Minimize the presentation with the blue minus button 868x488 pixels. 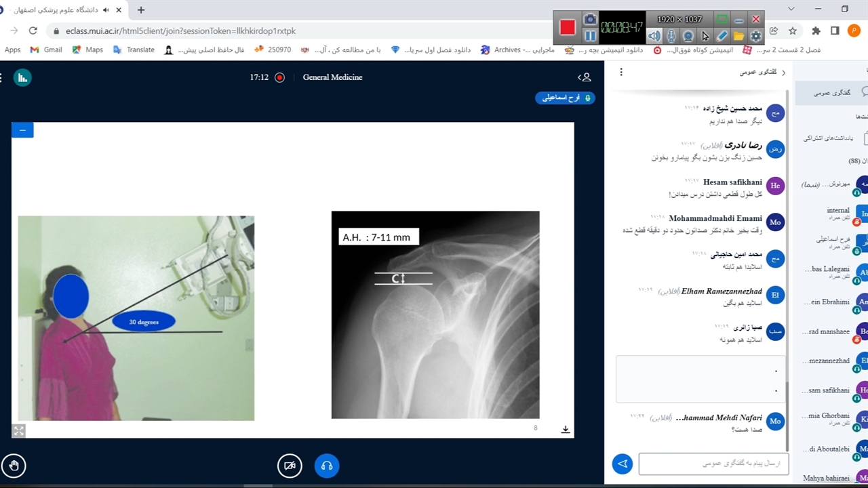[22, 130]
